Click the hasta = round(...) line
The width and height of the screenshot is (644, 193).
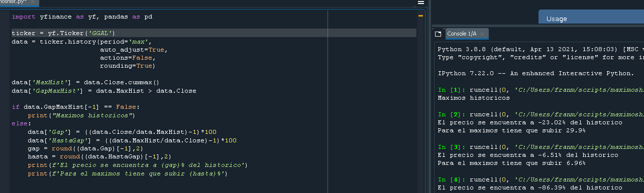[100, 157]
